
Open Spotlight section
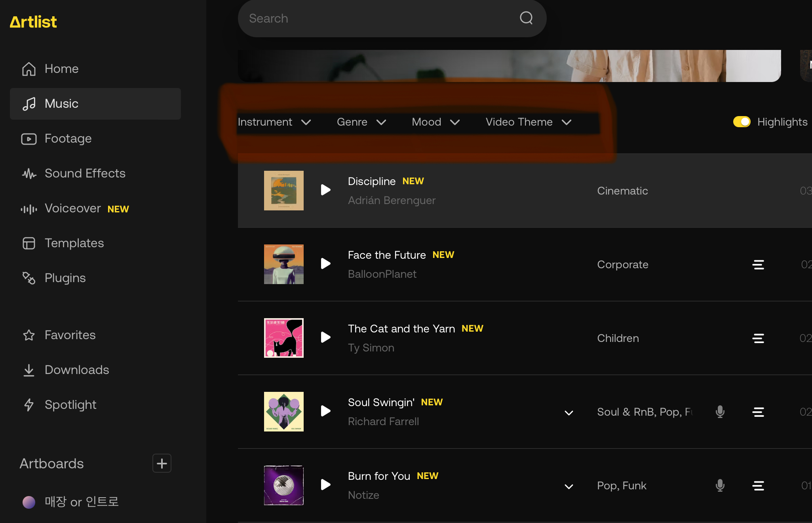click(x=95, y=405)
